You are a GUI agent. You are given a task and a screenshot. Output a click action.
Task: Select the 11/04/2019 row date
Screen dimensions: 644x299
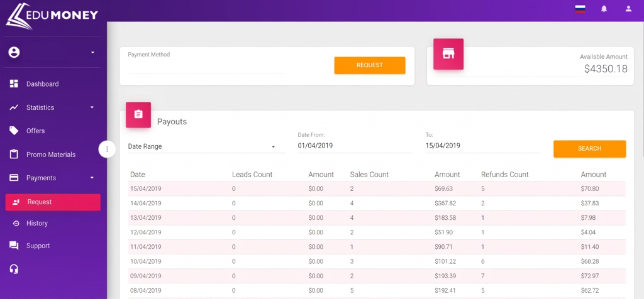click(146, 247)
